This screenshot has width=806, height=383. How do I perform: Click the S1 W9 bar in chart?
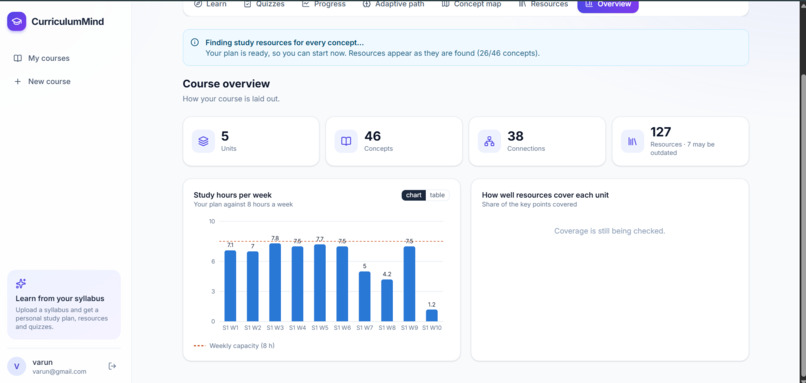pyautogui.click(x=410, y=284)
